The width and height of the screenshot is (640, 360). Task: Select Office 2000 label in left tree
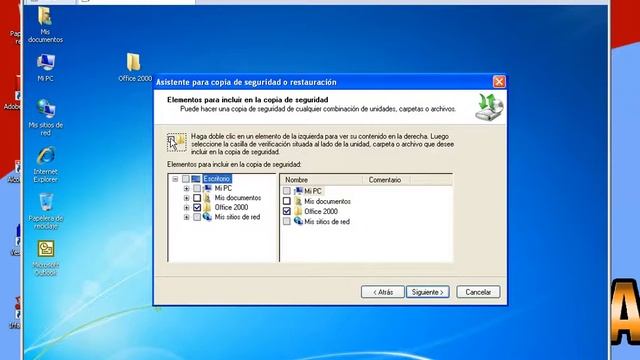point(231,207)
